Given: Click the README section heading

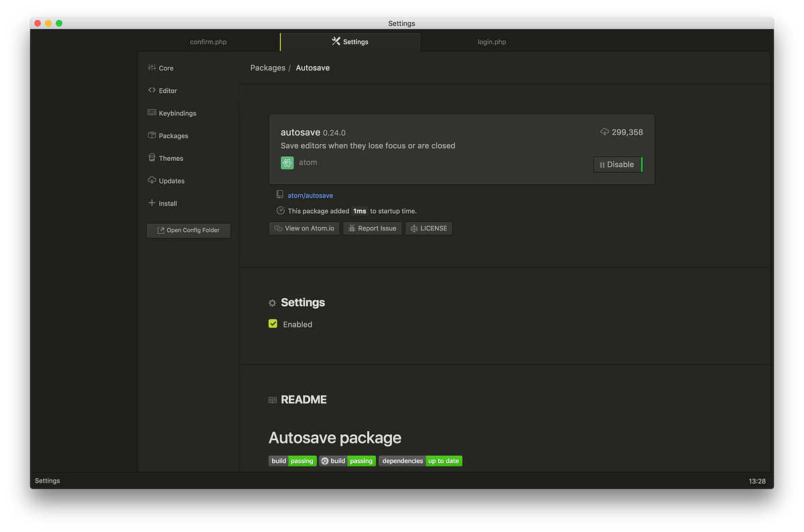Looking at the screenshot, I should click(x=304, y=399).
